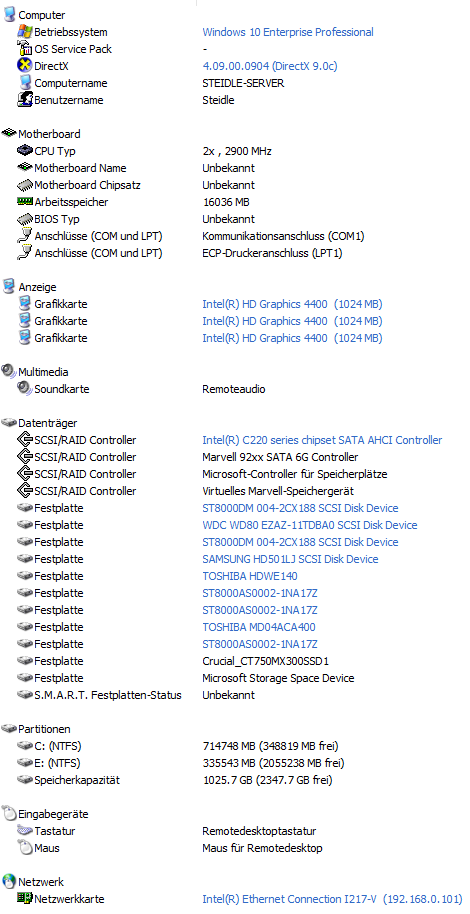The width and height of the screenshot is (470, 914).
Task: Open SAMSUNG HD501LJ disk device link
Action: [290, 559]
